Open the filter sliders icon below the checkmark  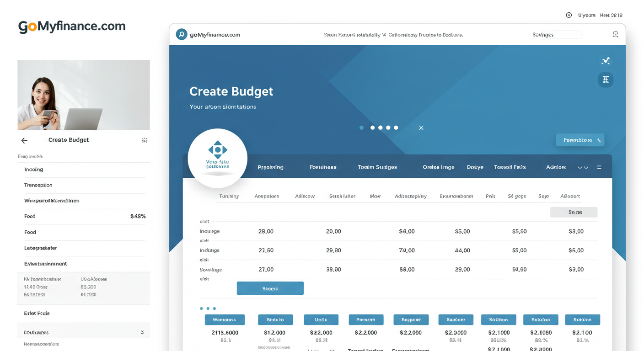[605, 80]
